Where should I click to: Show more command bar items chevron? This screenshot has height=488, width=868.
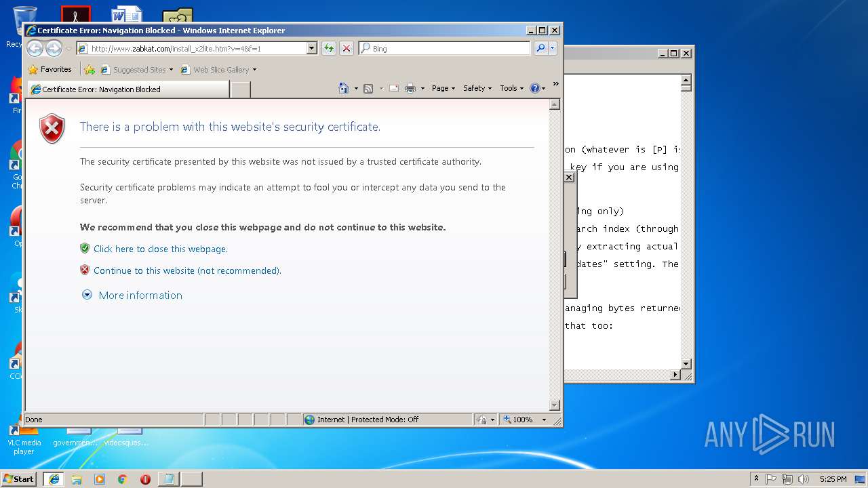pos(555,85)
